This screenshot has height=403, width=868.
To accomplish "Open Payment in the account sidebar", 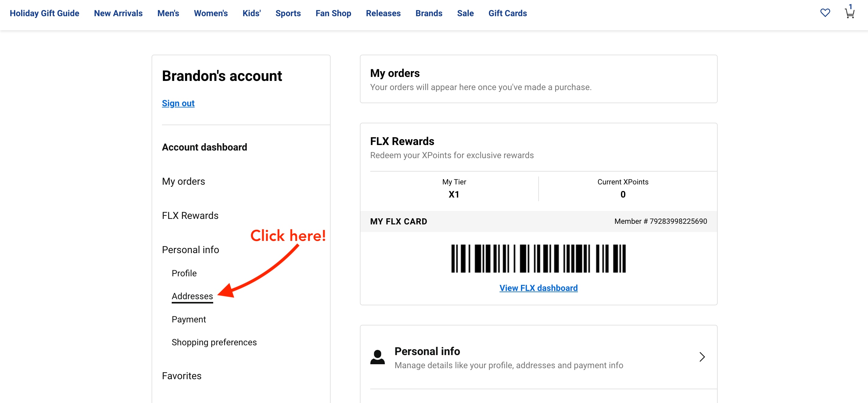I will (189, 319).
